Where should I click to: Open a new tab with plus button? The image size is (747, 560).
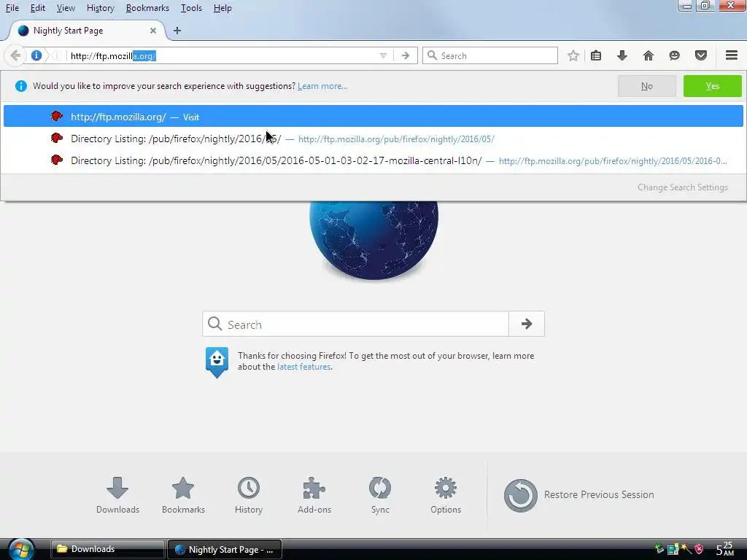(177, 31)
